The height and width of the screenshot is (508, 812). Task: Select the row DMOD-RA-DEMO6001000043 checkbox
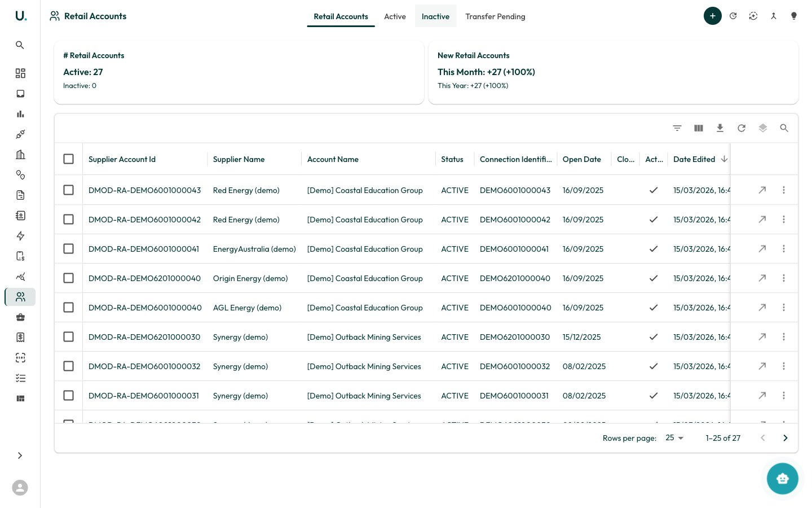tap(69, 190)
